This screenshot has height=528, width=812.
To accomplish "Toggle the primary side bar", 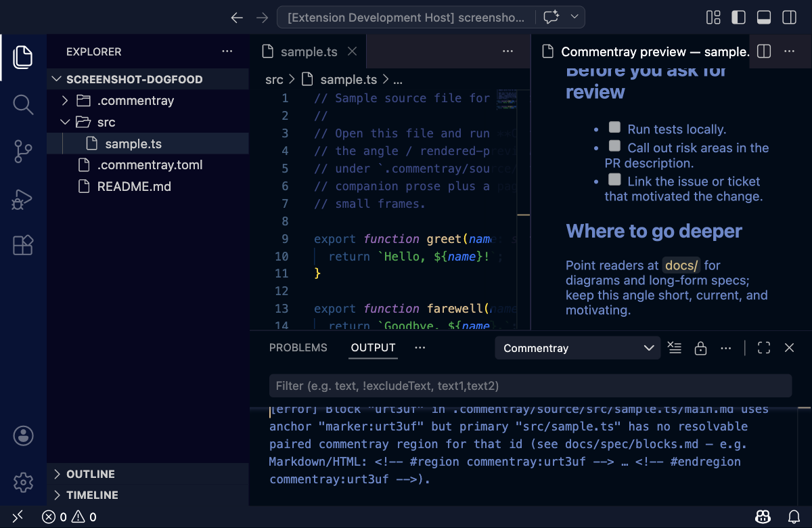I will click(x=738, y=18).
